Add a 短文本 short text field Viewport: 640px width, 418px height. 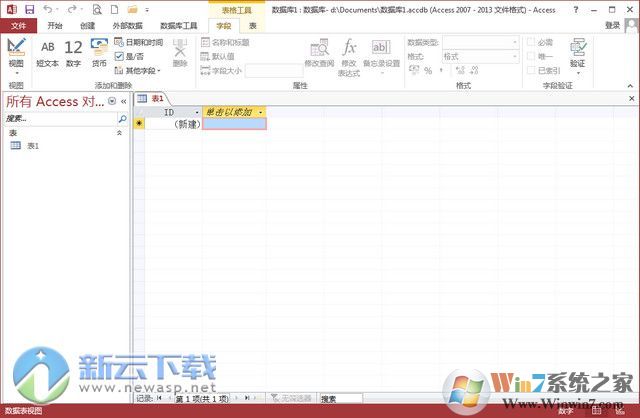click(x=47, y=53)
